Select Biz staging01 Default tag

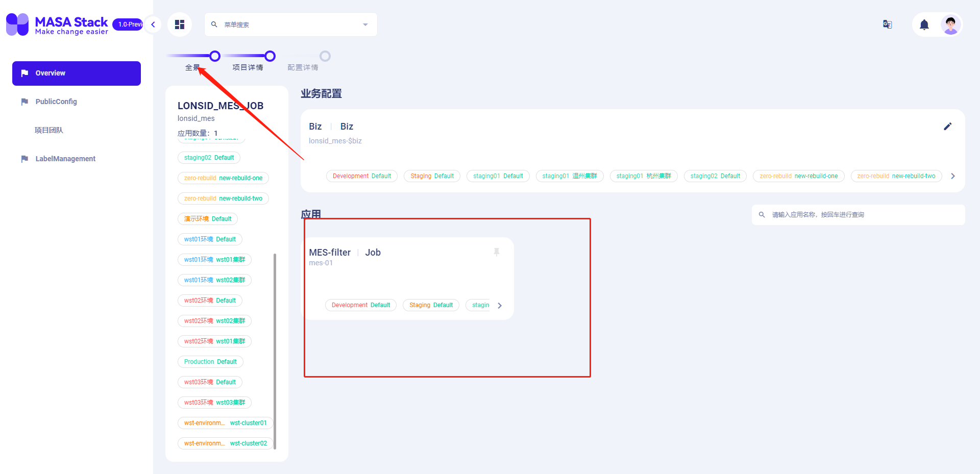click(x=498, y=176)
